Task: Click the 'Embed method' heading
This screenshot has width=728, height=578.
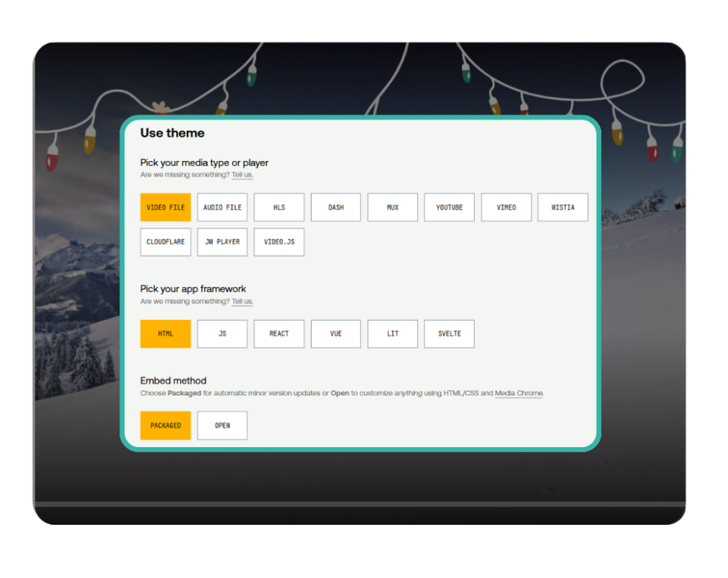Action: (x=173, y=380)
